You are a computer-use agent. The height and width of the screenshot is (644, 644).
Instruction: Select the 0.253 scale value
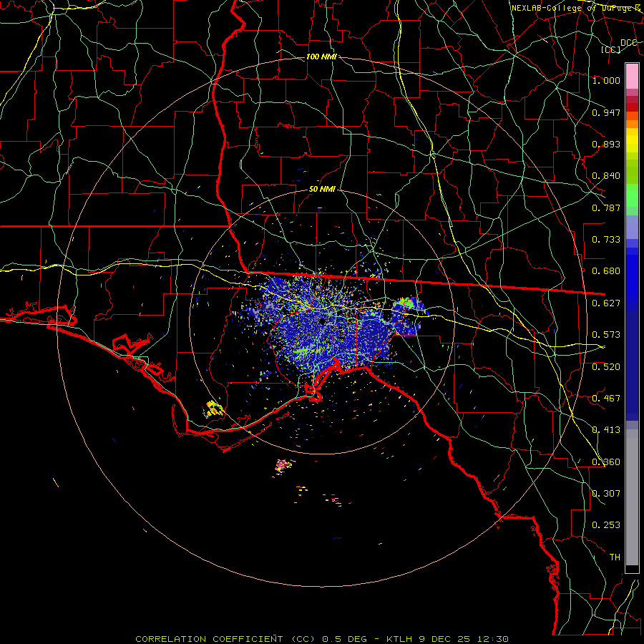pyautogui.click(x=606, y=525)
